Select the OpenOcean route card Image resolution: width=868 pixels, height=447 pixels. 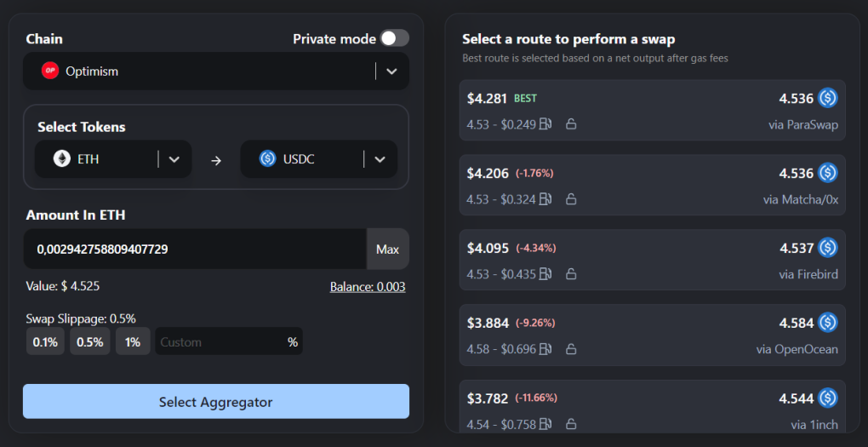[x=652, y=335]
